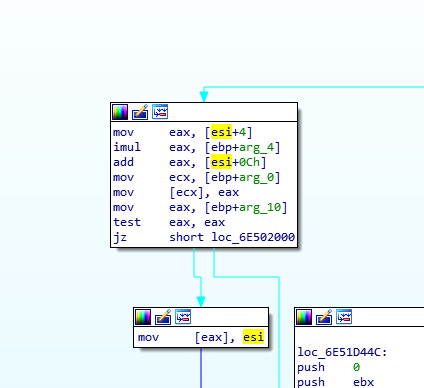
Task: Click the arg_4 operand in the imul line
Action: [x=256, y=147]
